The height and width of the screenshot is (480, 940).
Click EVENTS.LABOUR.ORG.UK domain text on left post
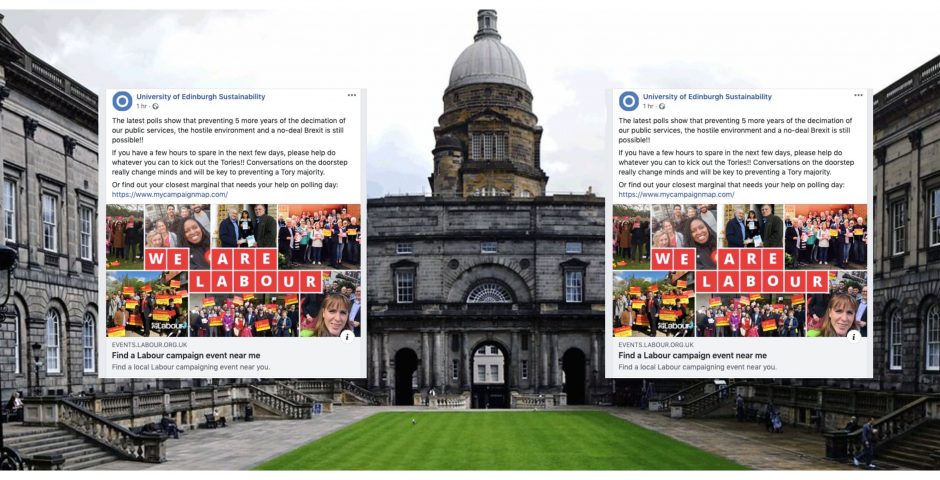[149, 345]
